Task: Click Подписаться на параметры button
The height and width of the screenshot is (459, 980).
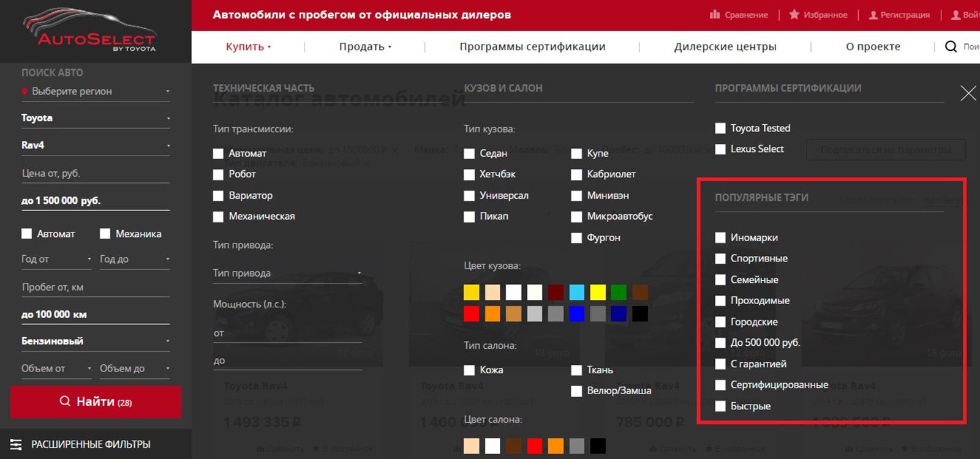Action: [886, 150]
